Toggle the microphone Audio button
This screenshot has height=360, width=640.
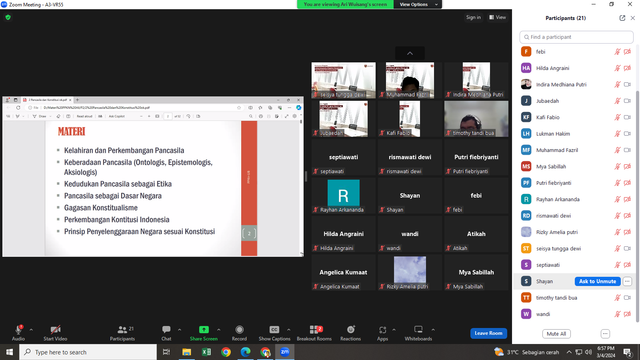[18, 330]
